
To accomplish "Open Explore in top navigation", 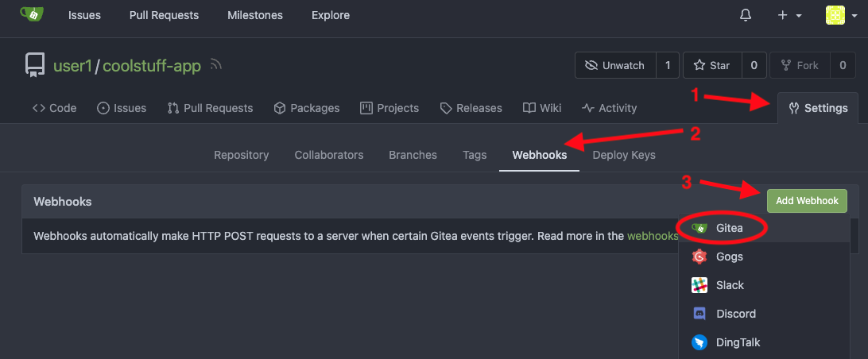I will point(331,16).
